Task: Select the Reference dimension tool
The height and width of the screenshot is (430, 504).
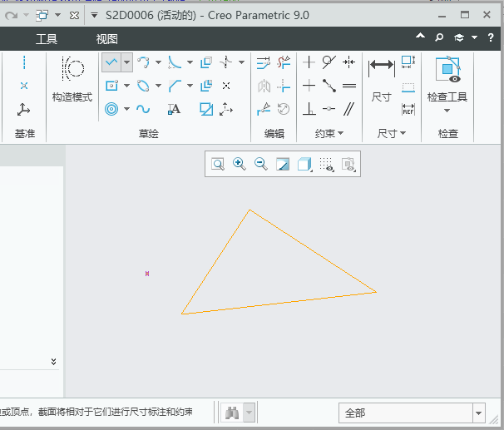Action: tap(408, 109)
